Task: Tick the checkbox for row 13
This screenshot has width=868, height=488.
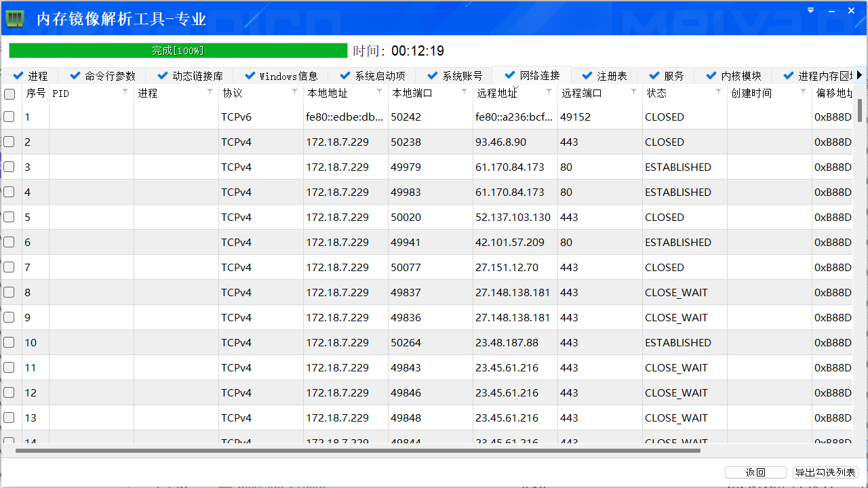Action: (9, 418)
